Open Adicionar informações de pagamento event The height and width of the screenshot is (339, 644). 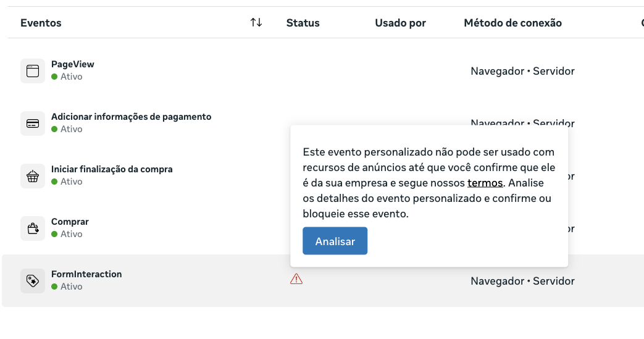(131, 117)
